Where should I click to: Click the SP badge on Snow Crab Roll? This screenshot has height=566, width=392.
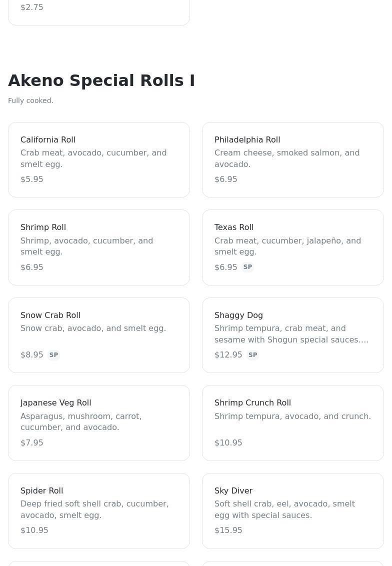(x=53, y=355)
